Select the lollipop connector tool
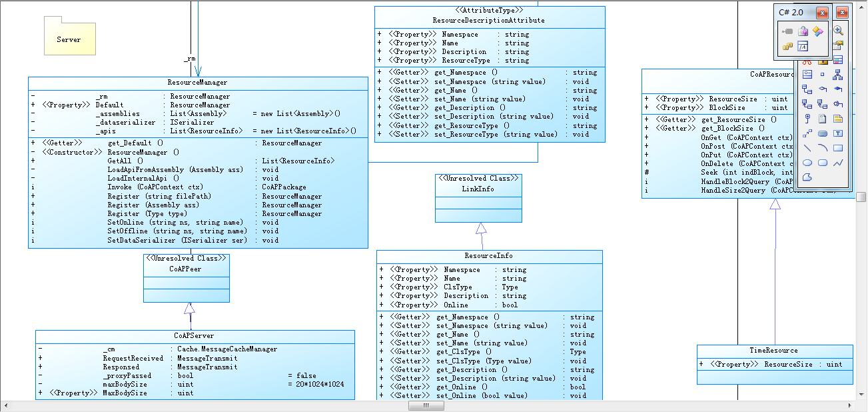This screenshot has height=412, width=868. (807, 118)
